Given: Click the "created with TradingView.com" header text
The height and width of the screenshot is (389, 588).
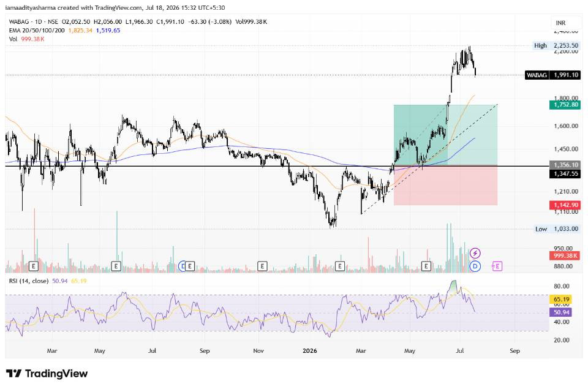Looking at the screenshot, I should point(100,7).
